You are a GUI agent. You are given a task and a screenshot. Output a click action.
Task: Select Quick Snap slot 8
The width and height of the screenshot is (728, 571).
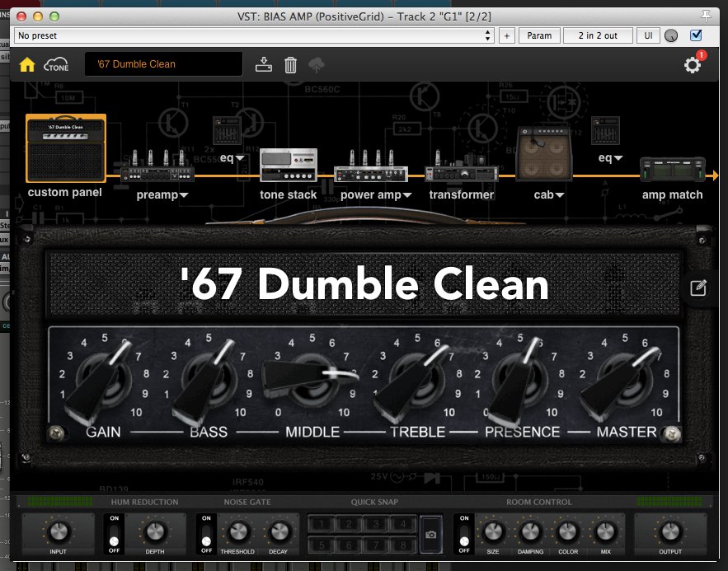point(403,545)
